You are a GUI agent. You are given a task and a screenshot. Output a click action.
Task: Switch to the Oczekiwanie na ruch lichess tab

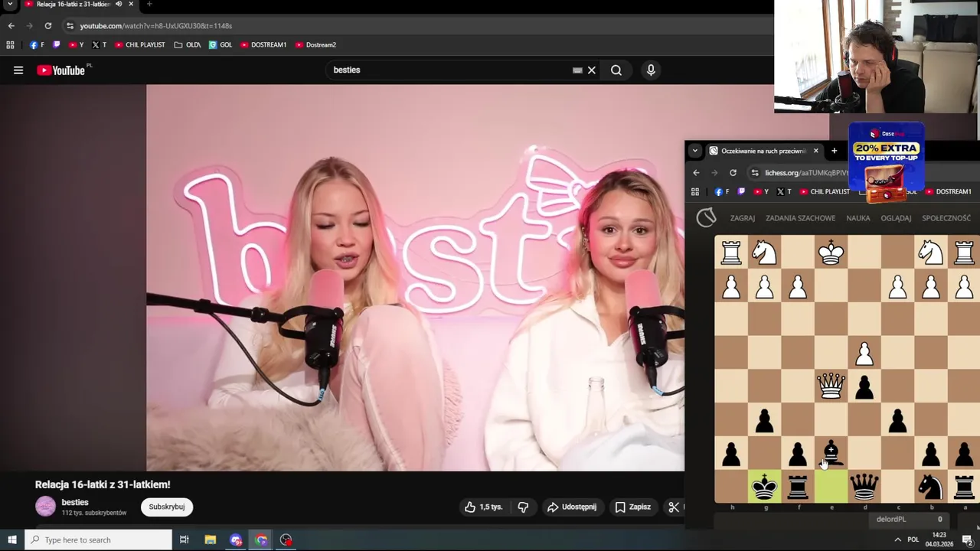(763, 151)
